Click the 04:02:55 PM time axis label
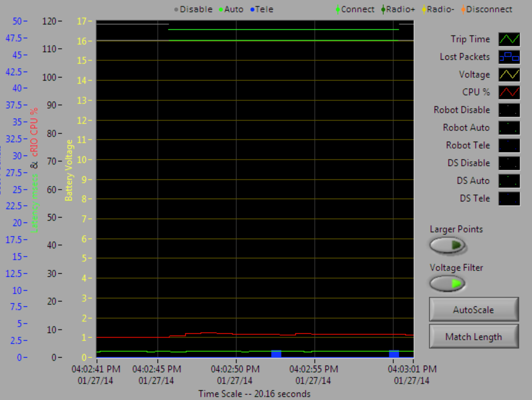This screenshot has height=400, width=532. tap(313, 375)
